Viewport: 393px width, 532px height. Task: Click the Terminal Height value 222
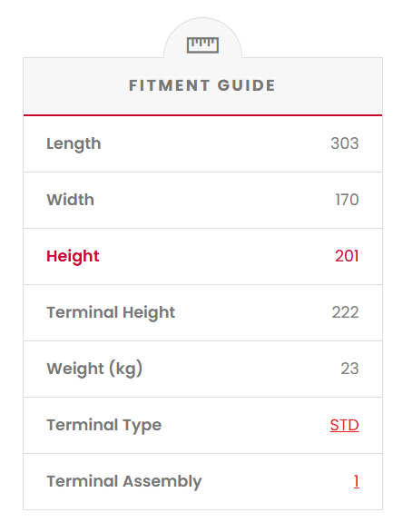(x=345, y=312)
